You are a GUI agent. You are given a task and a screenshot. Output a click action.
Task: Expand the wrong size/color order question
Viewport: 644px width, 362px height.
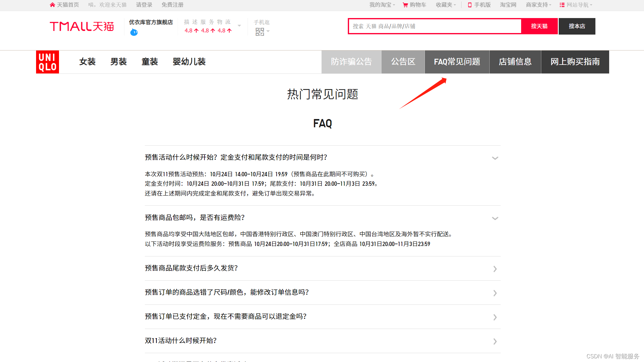point(495,293)
